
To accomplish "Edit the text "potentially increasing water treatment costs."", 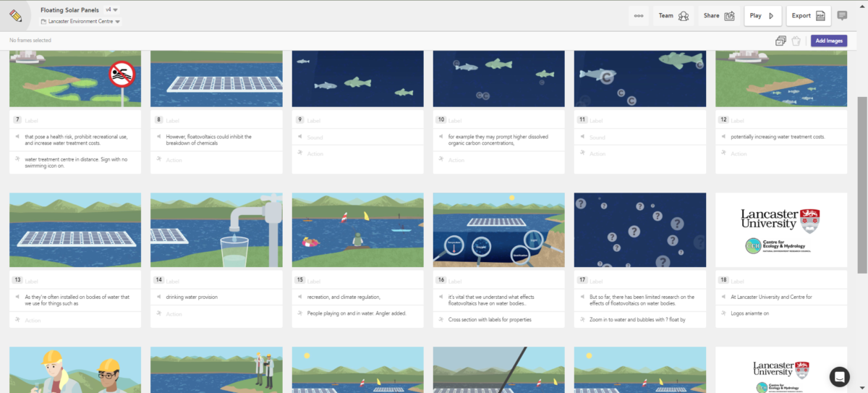I will 778,137.
